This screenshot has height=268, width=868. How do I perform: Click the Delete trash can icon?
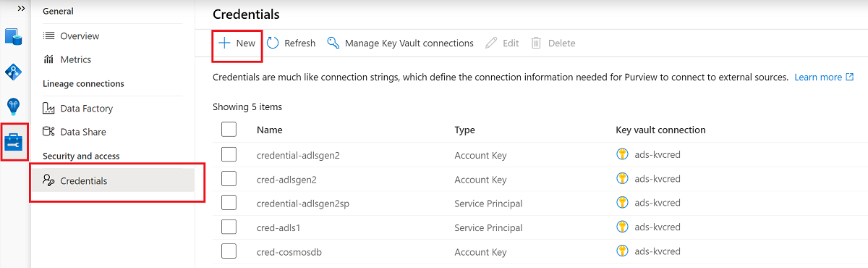536,43
